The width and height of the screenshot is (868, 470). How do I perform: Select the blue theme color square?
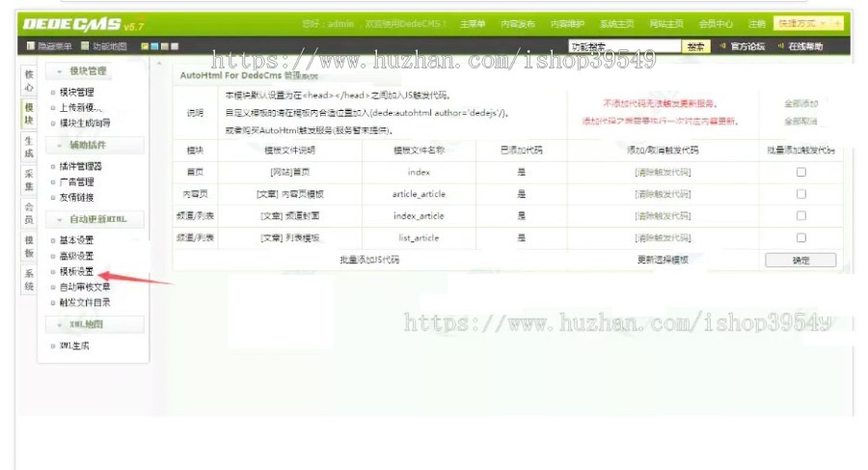(x=154, y=46)
